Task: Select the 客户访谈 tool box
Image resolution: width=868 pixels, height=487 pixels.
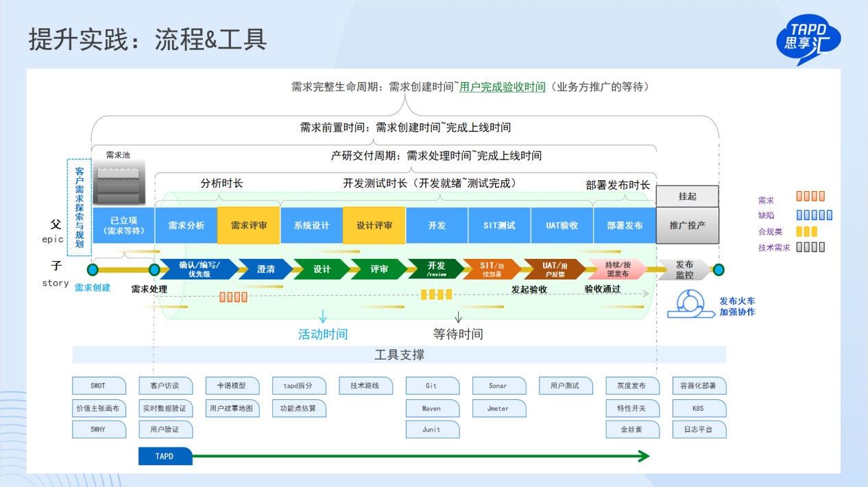Action: (165, 386)
